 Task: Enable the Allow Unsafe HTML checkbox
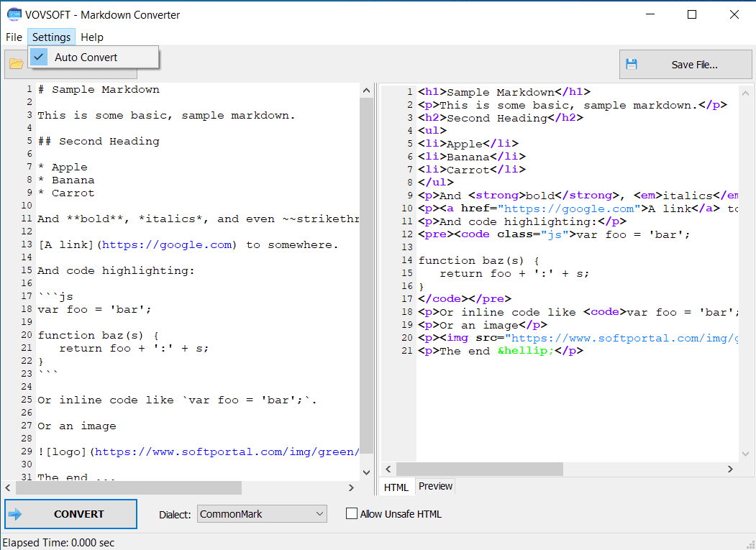(352, 513)
